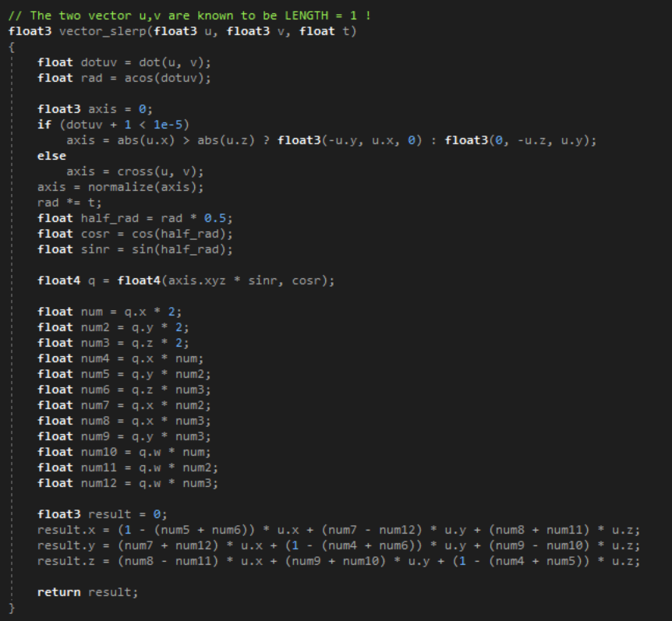Click the 'else' keyword
672x621 pixels.
pyautogui.click(x=51, y=156)
